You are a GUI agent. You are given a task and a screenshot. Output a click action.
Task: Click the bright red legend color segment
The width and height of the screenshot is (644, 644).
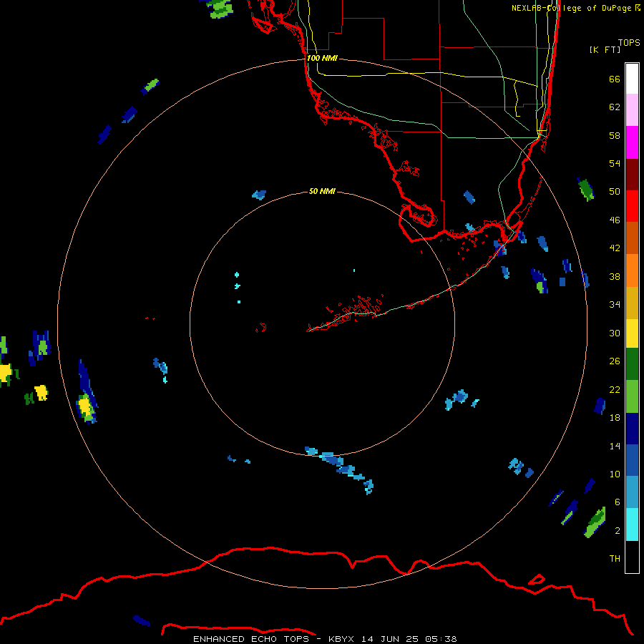click(x=632, y=206)
